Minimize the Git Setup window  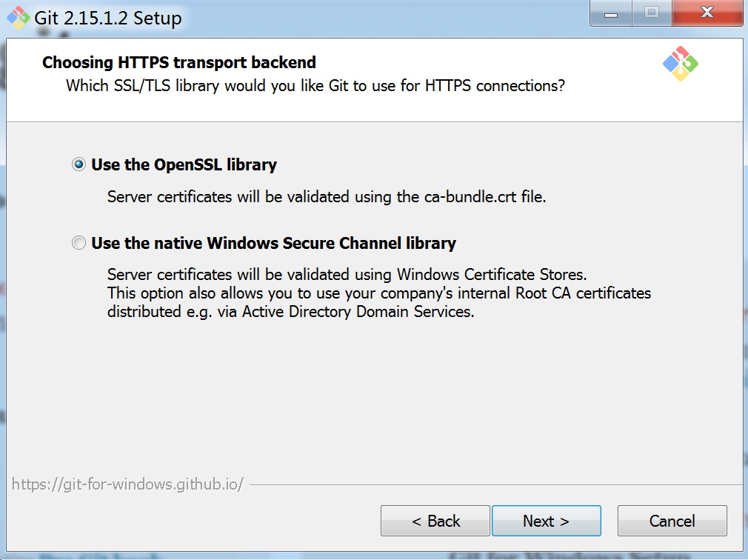[x=611, y=13]
